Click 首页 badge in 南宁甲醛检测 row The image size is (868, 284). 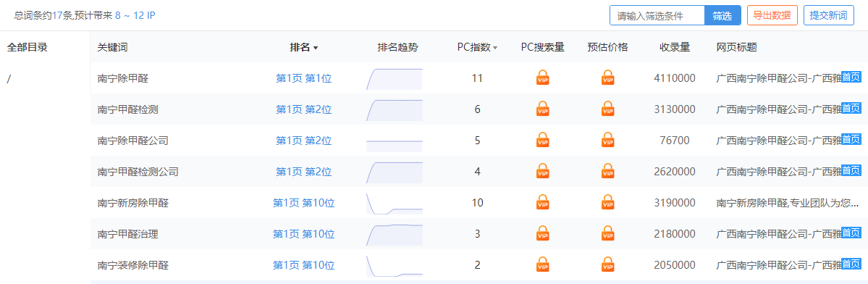[851, 107]
